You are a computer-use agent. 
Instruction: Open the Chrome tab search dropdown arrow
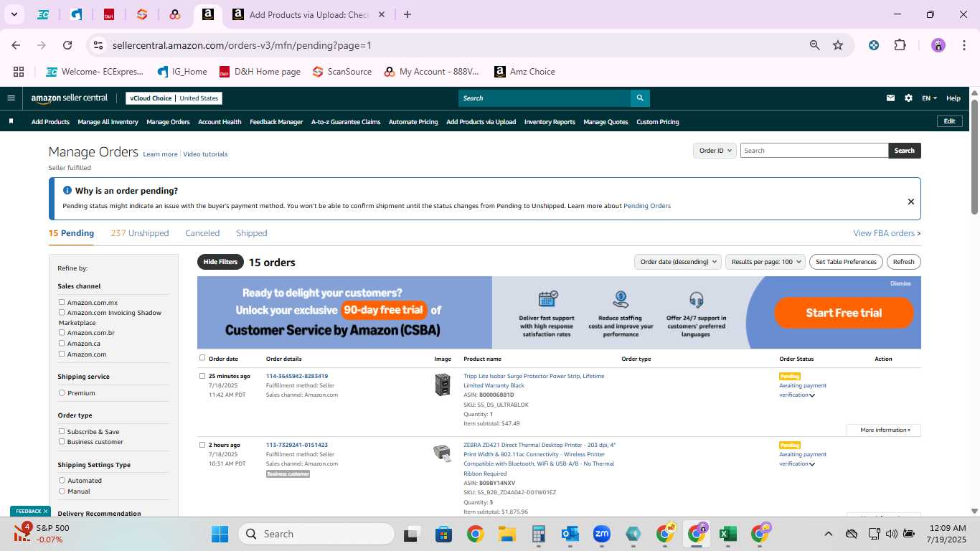(14, 14)
